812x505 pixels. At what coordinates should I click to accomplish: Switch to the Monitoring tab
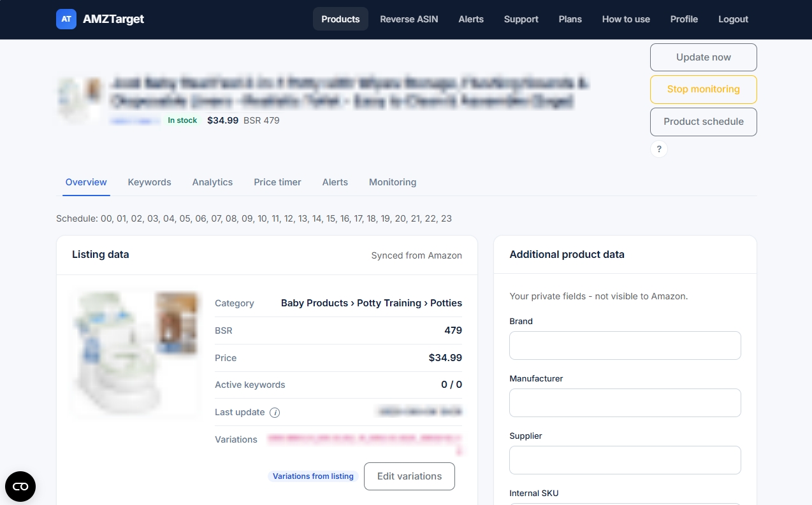tap(393, 182)
